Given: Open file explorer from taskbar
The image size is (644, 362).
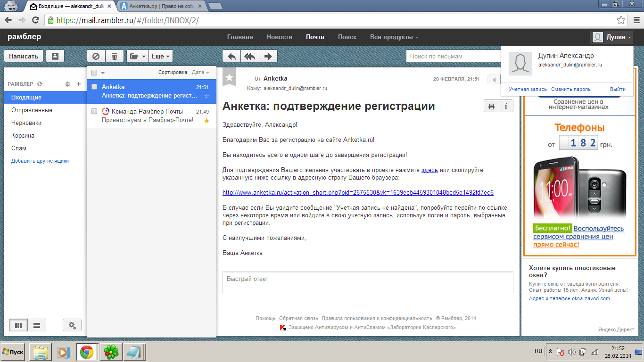Looking at the screenshot, I should tap(41, 352).
